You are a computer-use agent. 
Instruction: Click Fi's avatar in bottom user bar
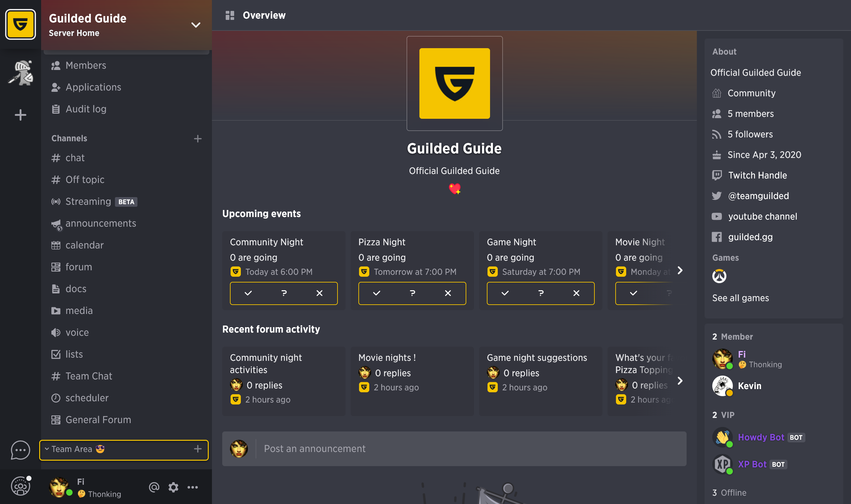[x=60, y=487]
